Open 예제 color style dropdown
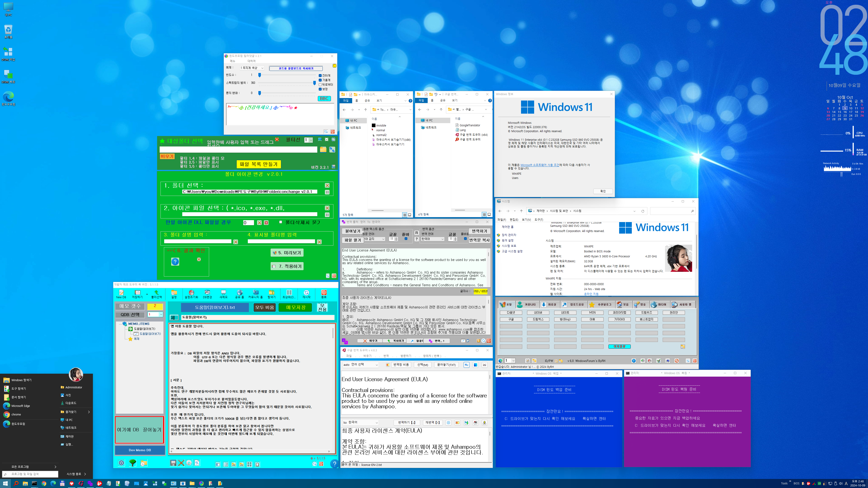This screenshot has width=868, height=488. 252,68
